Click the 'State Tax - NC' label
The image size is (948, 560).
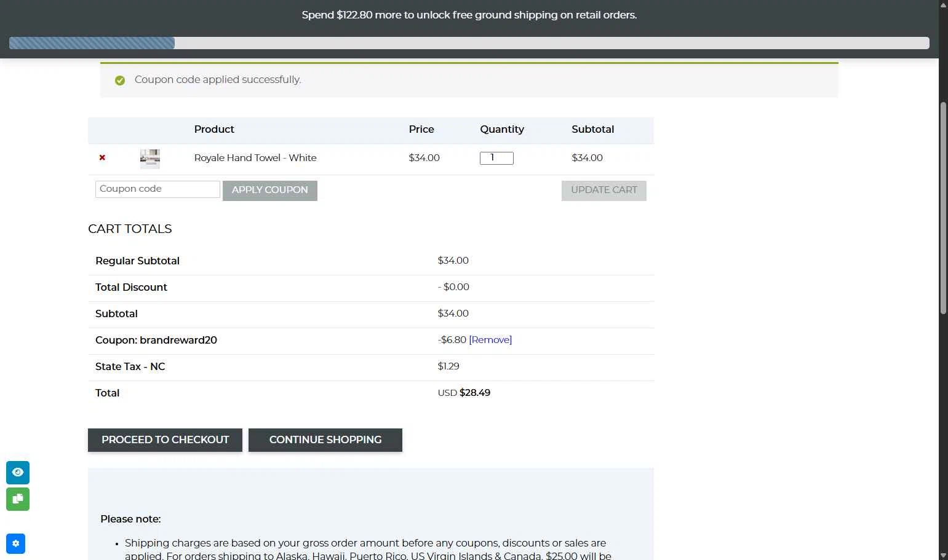[x=130, y=366]
